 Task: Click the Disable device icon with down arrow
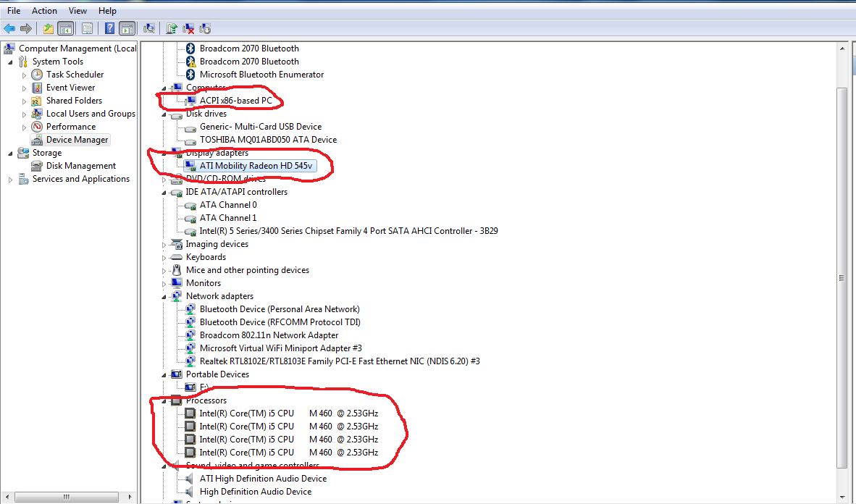pyautogui.click(x=205, y=28)
